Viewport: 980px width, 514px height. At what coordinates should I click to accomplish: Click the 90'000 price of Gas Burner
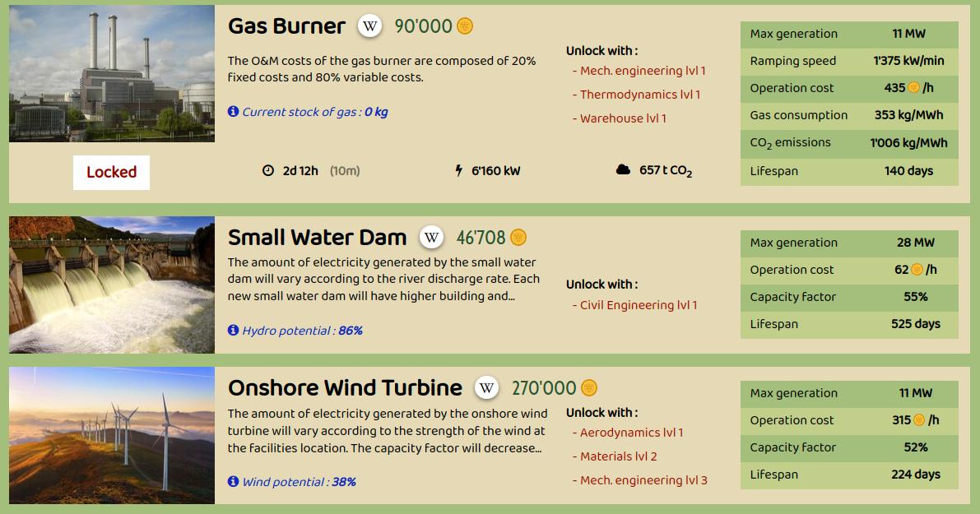click(x=423, y=26)
